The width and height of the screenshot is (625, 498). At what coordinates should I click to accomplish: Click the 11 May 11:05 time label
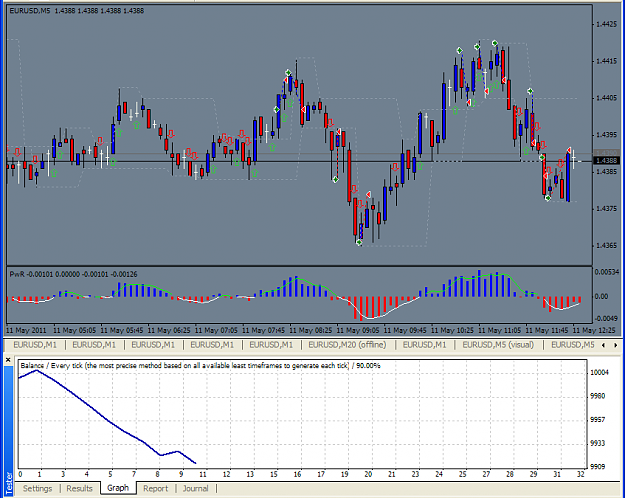pos(499,331)
